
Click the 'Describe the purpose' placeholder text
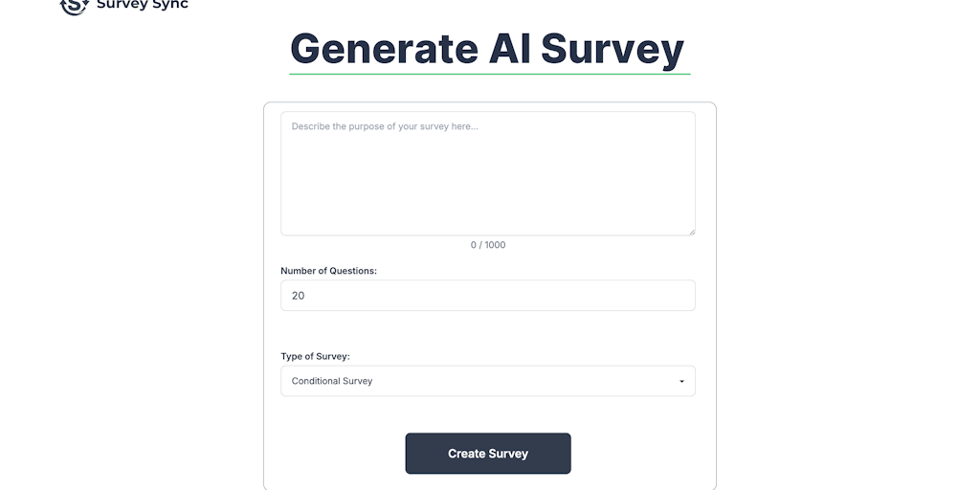point(385,126)
